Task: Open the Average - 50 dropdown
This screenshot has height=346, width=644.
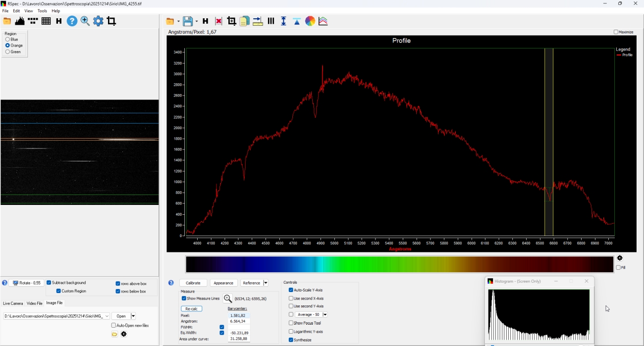Action: 325,315
